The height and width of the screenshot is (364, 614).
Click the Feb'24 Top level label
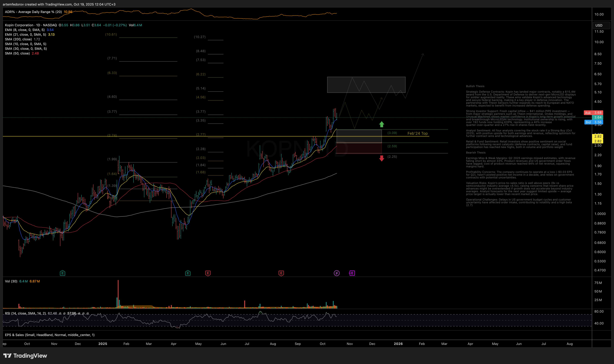click(x=418, y=133)
